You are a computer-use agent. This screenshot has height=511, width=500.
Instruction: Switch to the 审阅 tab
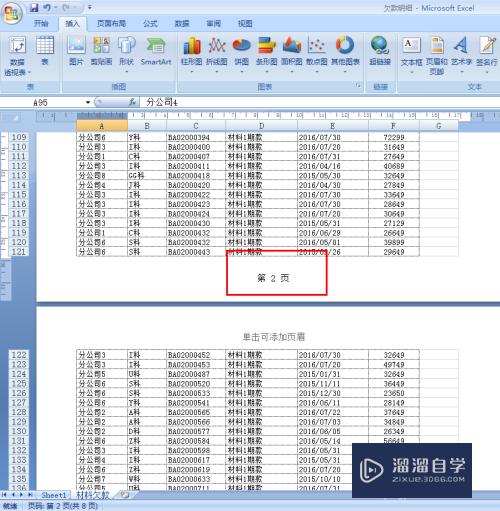point(213,24)
